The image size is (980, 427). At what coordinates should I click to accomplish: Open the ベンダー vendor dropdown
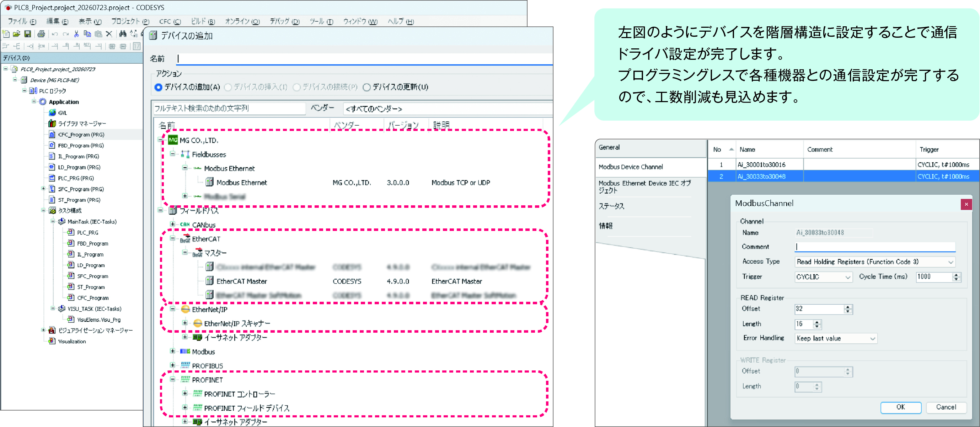pyautogui.click(x=448, y=109)
